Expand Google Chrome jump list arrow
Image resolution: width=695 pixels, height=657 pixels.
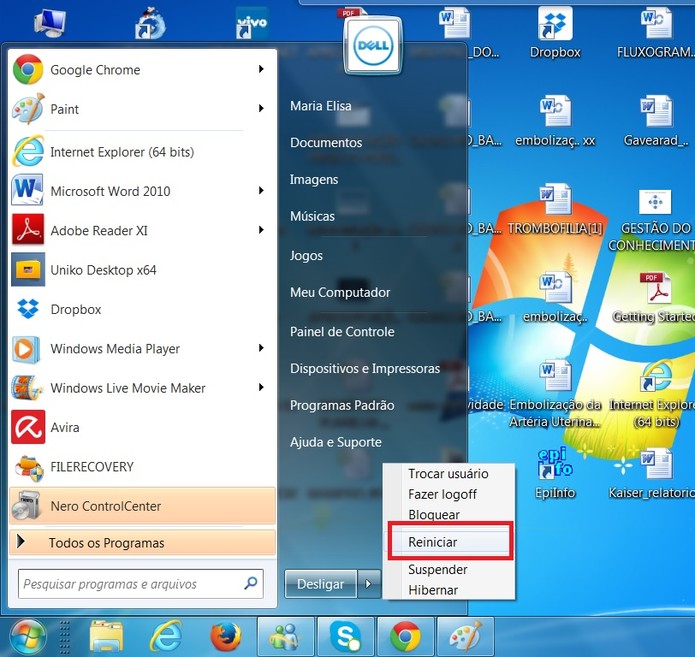tap(262, 69)
